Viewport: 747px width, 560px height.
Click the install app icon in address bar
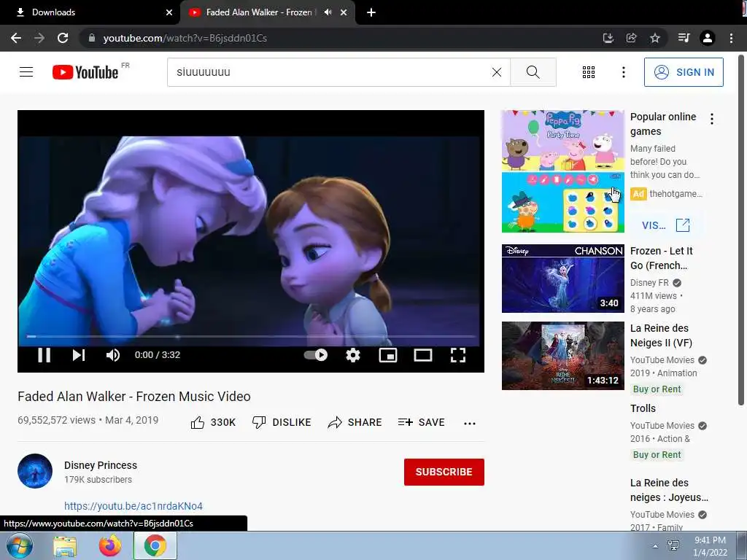[x=608, y=38]
